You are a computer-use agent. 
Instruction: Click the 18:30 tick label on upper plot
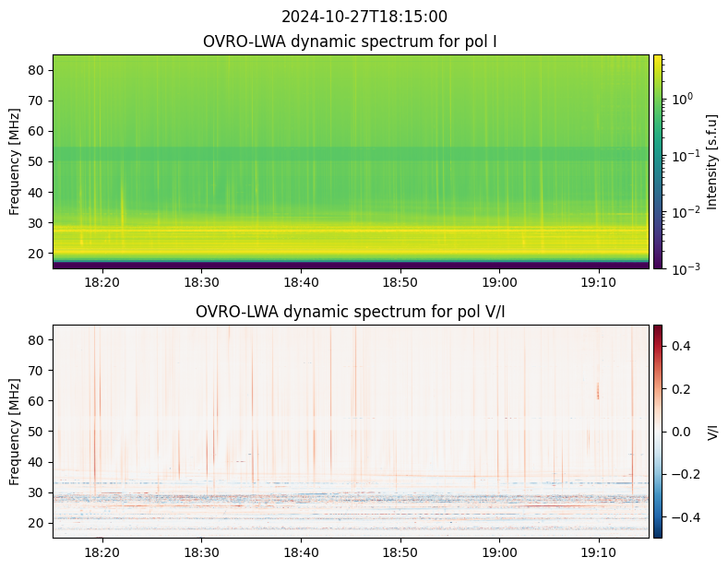click(x=201, y=282)
